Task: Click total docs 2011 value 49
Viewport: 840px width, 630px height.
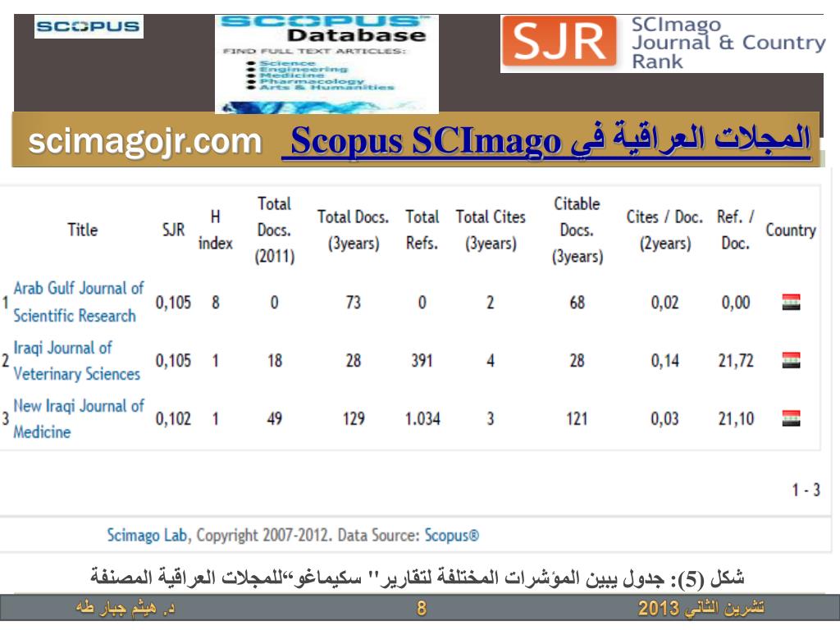Action: coord(274,418)
